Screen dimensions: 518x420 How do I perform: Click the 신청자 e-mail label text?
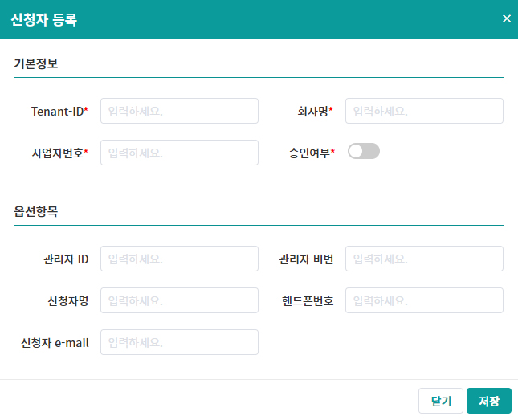[x=55, y=342]
